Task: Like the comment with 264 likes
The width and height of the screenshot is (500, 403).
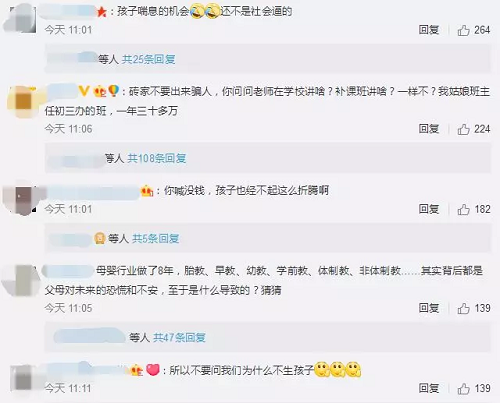Action: pos(463,30)
